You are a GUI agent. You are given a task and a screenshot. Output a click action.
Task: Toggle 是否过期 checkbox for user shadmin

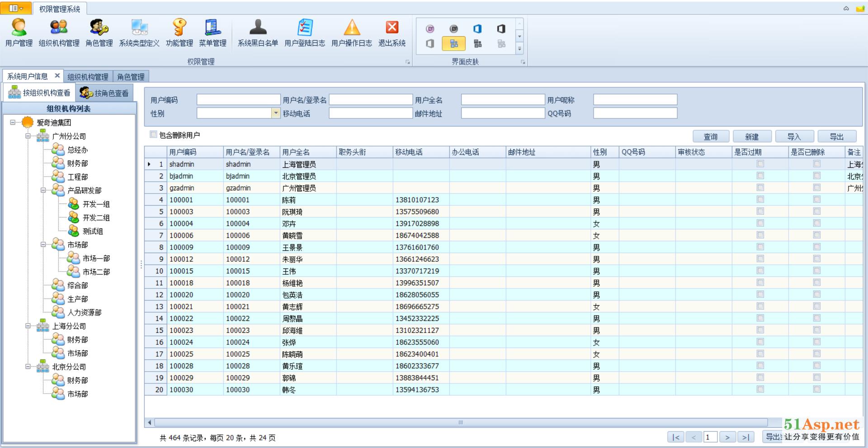coord(760,164)
